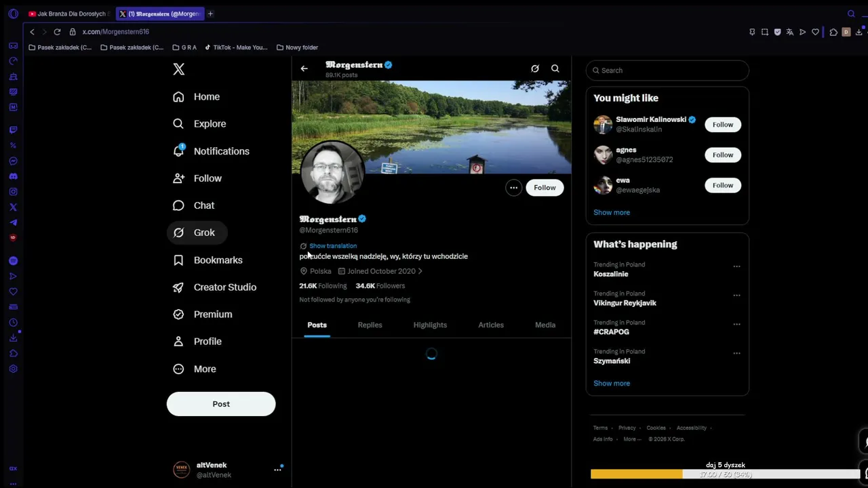Screen dimensions: 868x488
Task: Show more suggested accounts under You might like
Action: [612, 213]
